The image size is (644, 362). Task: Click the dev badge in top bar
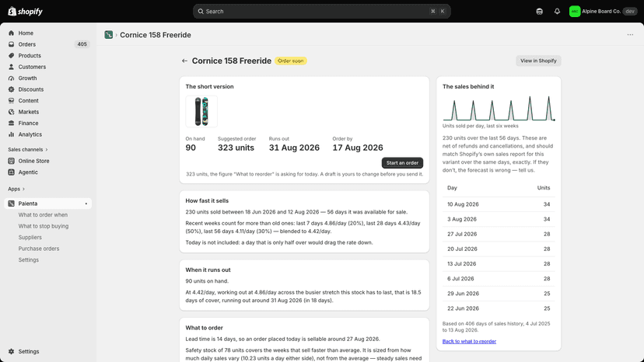[x=630, y=12]
